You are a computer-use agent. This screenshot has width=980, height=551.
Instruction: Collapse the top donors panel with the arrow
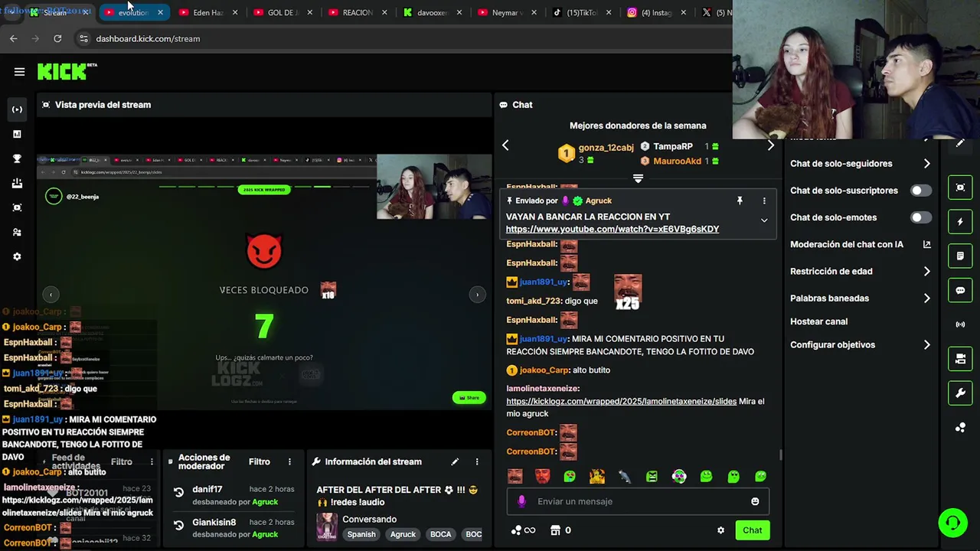638,178
